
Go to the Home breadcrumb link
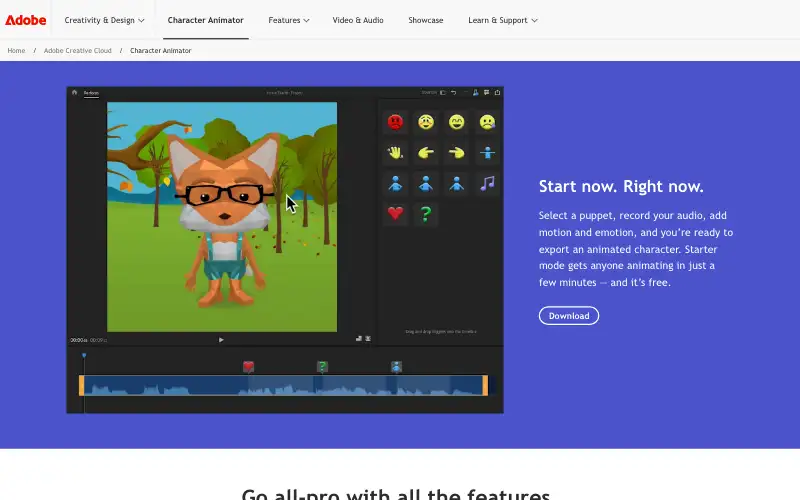tap(16, 51)
